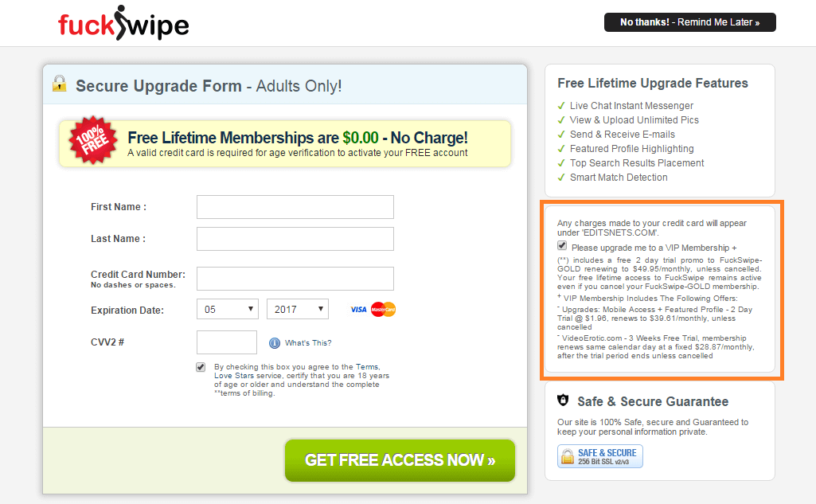Click the Visa card logo

pyautogui.click(x=358, y=310)
